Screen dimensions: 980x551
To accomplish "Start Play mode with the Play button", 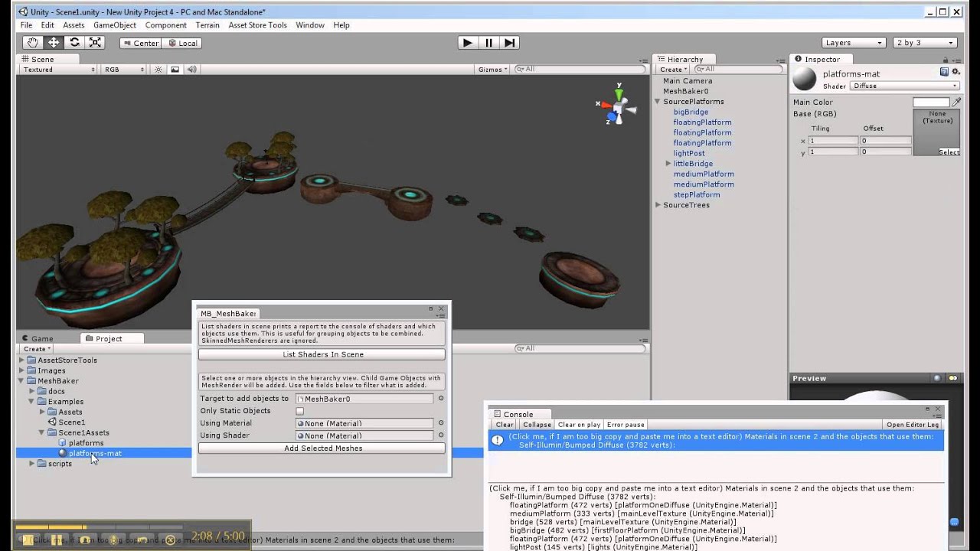I will [x=468, y=43].
